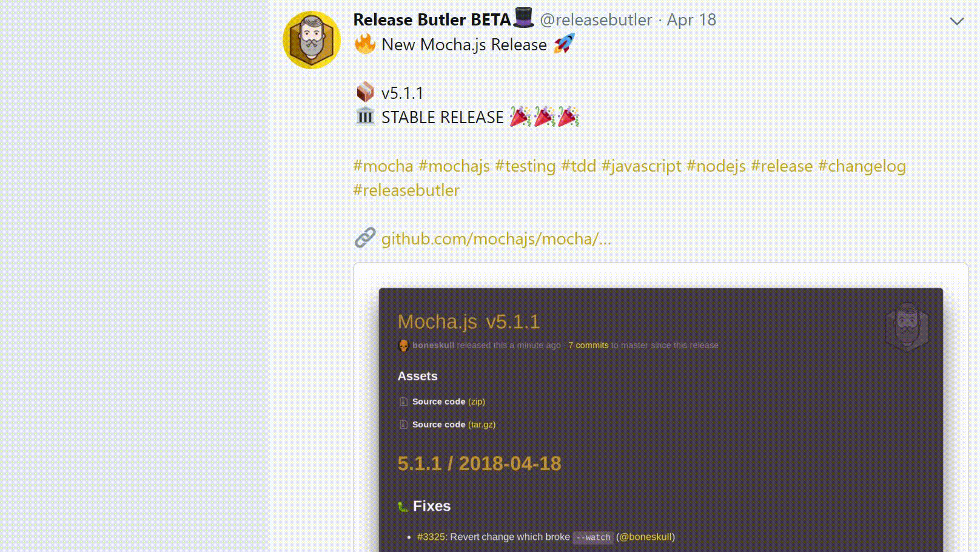Click the #release hashtag
Screen dimensions: 980x552
point(781,166)
